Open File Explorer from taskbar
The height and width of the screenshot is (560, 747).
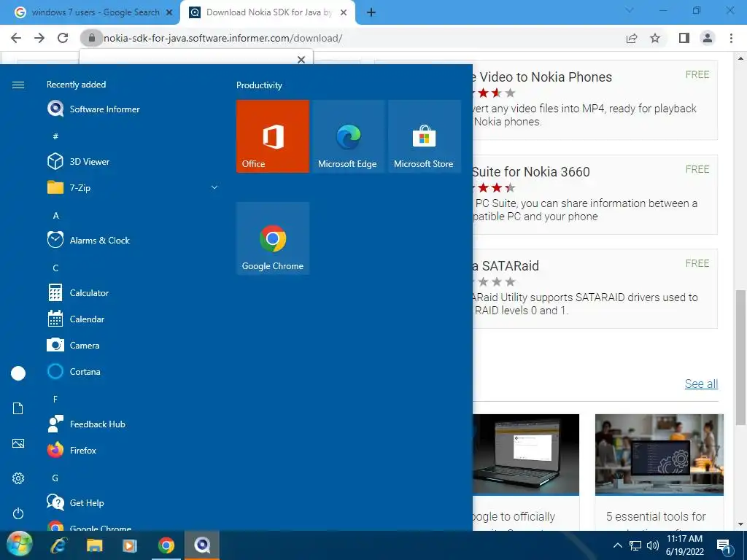(x=94, y=545)
